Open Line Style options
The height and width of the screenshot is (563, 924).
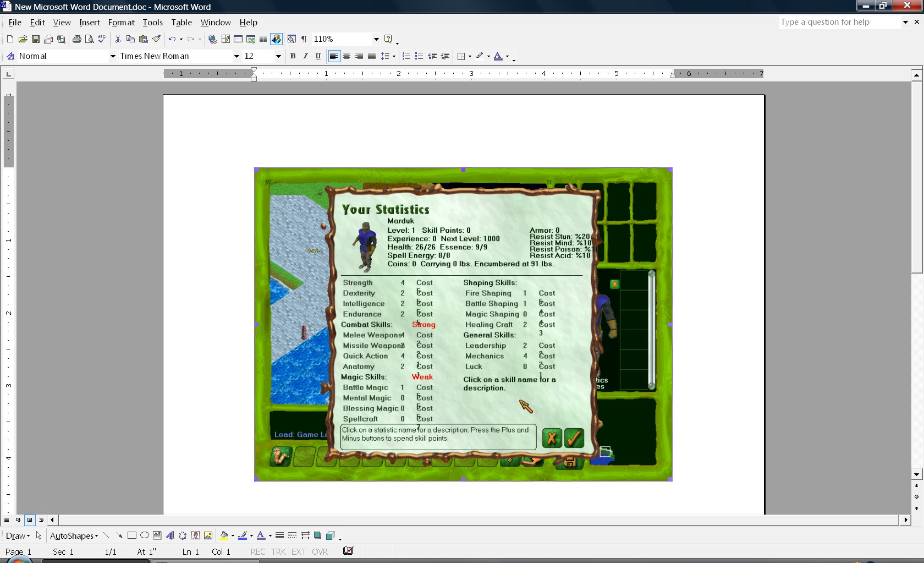pos(279,535)
